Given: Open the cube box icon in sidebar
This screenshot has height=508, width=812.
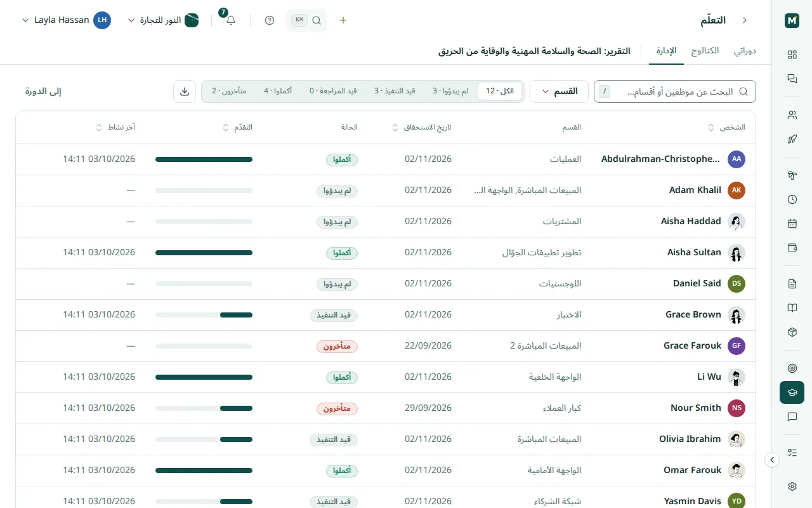Looking at the screenshot, I should [x=792, y=332].
